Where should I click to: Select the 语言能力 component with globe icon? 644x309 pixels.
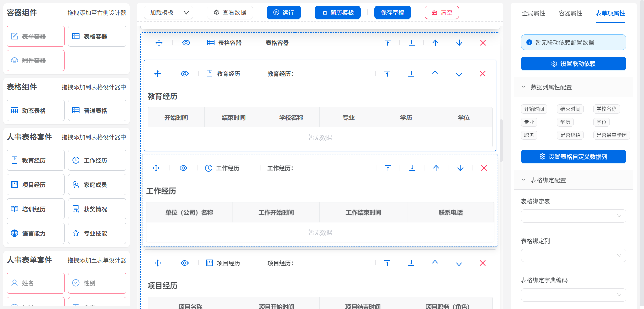click(x=36, y=233)
